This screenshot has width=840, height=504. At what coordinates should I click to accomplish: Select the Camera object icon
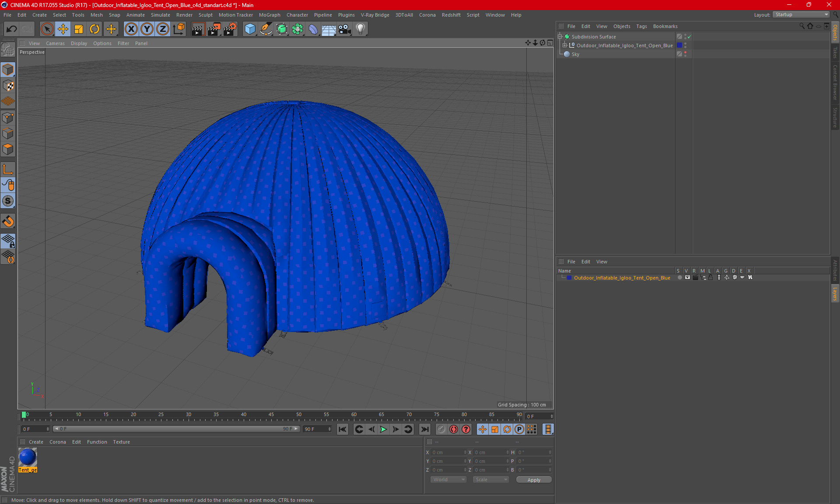point(345,29)
